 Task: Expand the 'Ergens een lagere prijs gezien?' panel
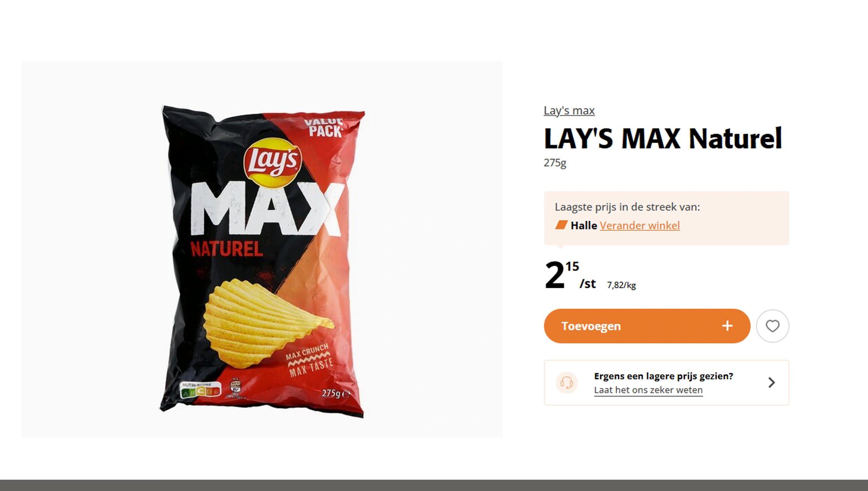coord(666,383)
